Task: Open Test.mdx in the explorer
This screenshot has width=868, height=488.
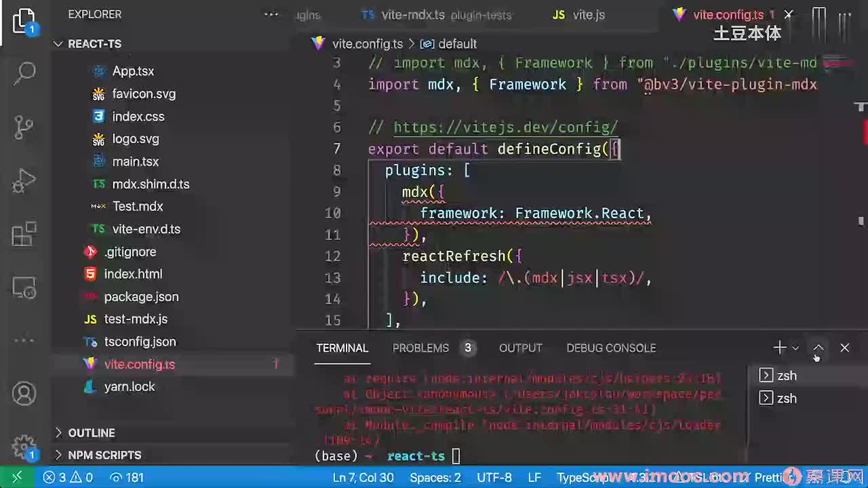Action: pyautogui.click(x=138, y=206)
